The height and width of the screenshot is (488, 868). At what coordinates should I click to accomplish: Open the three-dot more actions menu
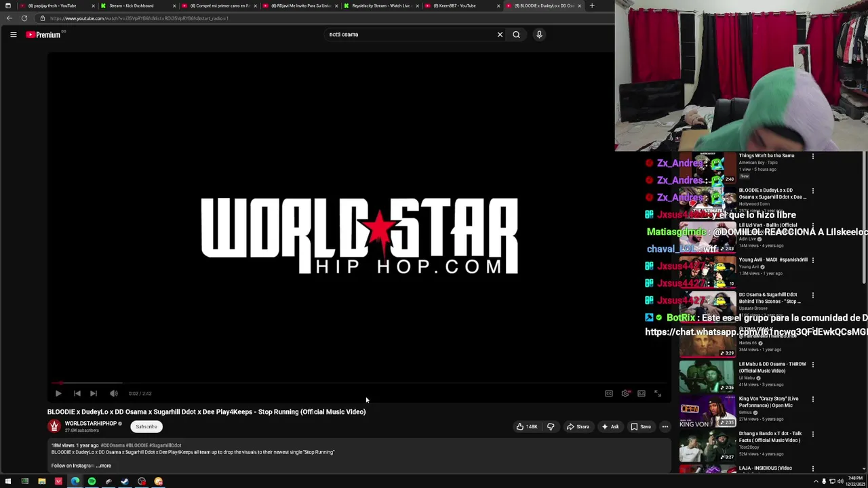click(665, 426)
